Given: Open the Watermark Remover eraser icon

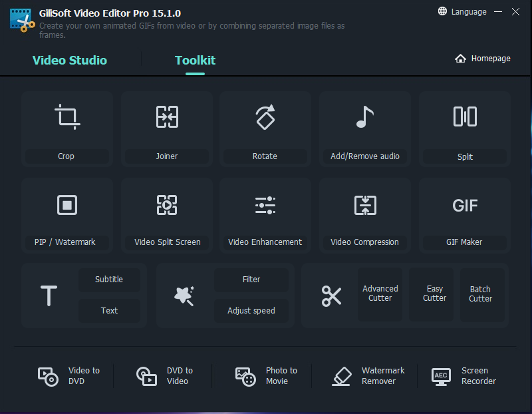Looking at the screenshot, I should (341, 376).
